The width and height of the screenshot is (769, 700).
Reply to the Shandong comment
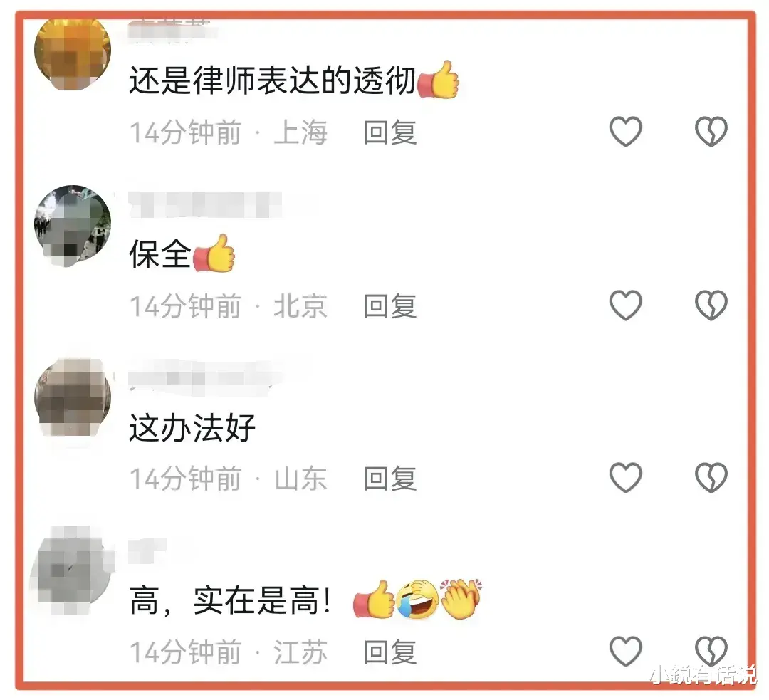(390, 479)
